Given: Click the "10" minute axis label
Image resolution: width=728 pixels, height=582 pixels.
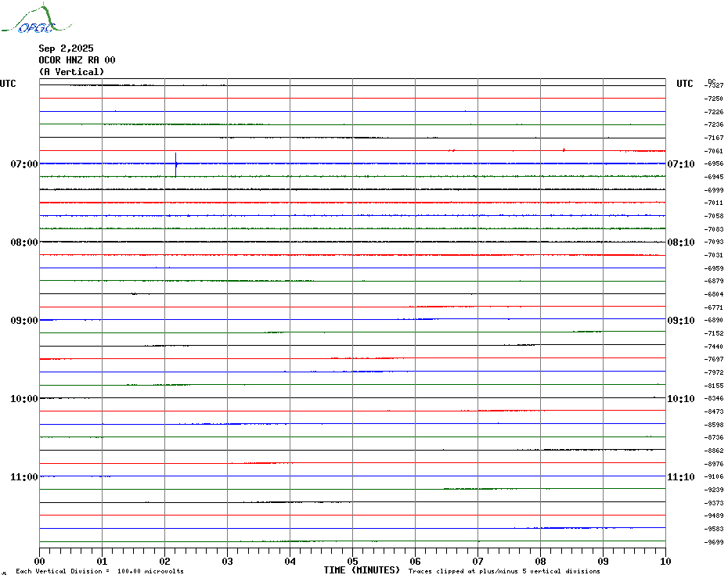Looking at the screenshot, I should (x=666, y=562).
